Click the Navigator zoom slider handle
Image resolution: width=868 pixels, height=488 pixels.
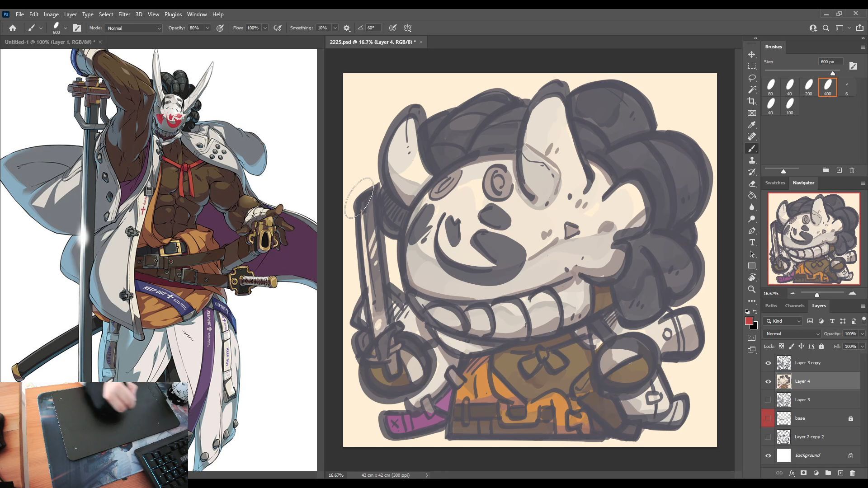point(817,295)
